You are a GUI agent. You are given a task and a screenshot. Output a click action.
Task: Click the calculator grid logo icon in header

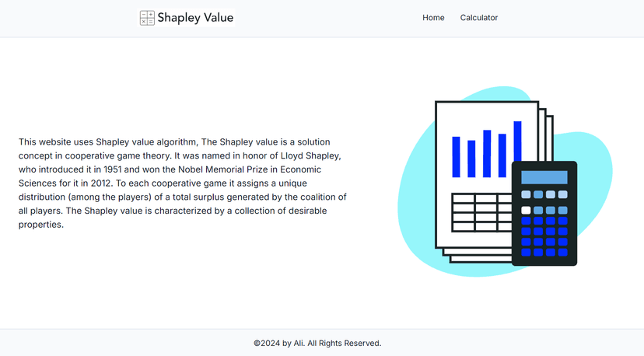[147, 18]
